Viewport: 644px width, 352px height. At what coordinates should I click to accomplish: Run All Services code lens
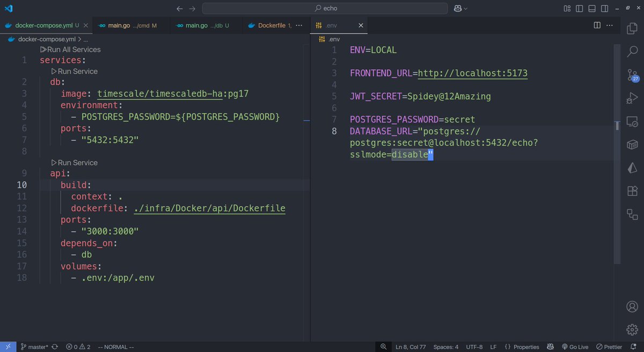(70, 49)
